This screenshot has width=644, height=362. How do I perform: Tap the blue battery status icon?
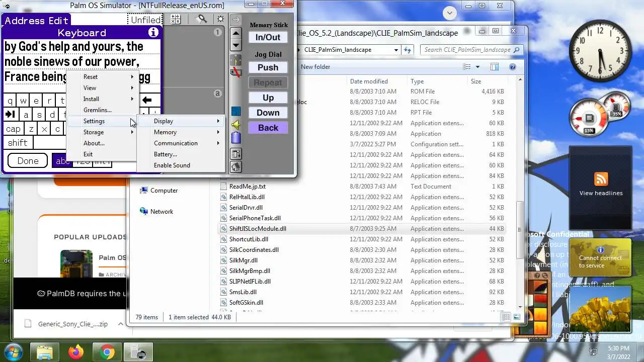click(236, 138)
